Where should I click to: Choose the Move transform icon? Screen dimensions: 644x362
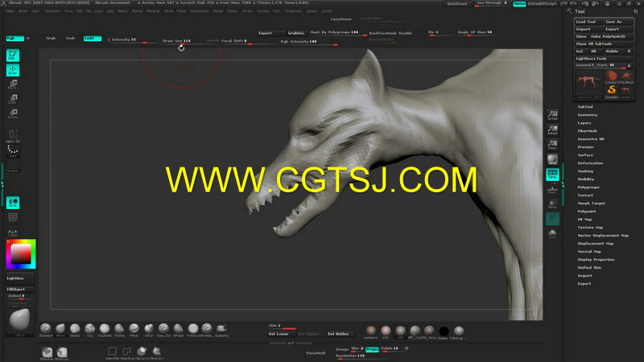13,84
